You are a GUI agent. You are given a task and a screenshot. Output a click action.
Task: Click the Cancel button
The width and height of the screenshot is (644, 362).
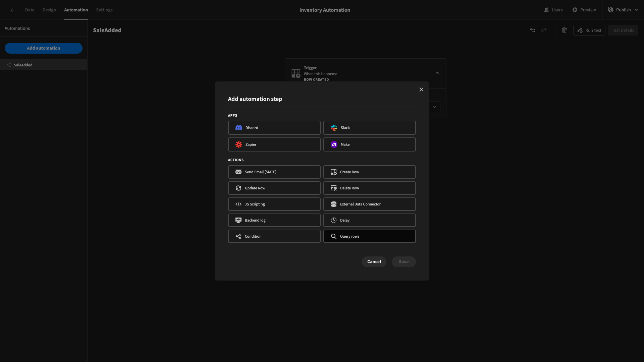pos(374,262)
